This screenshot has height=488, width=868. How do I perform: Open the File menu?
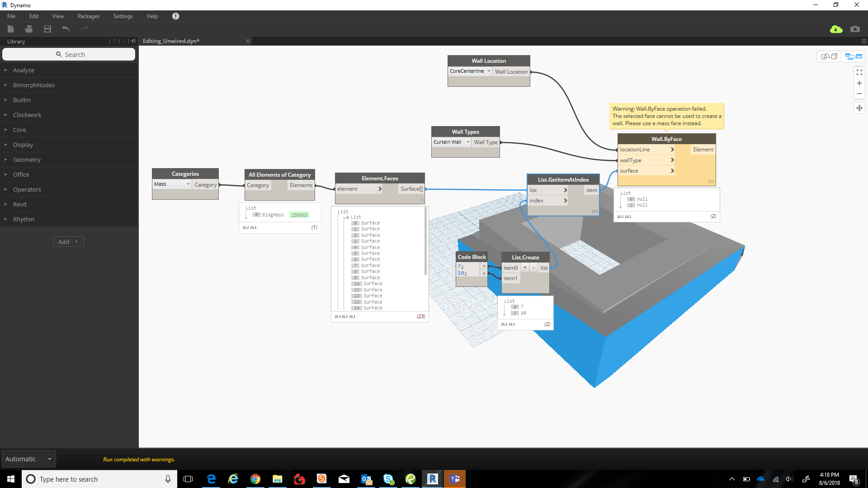11,16
